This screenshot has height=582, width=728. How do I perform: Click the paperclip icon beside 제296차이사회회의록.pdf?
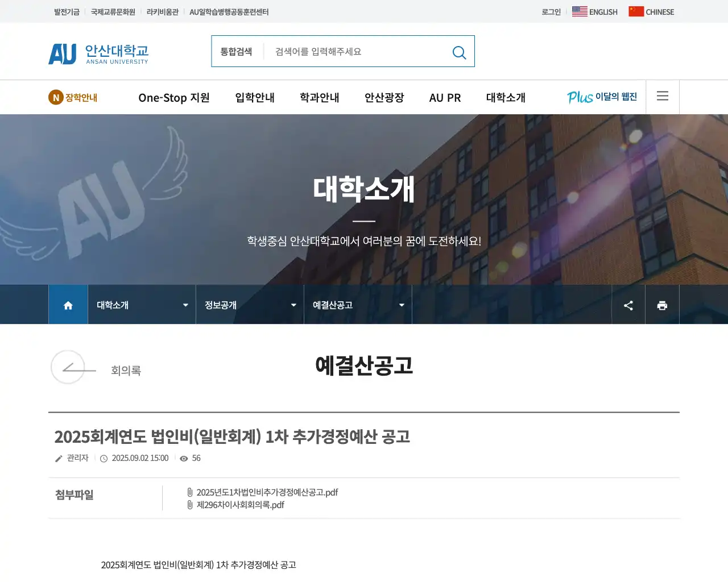point(189,505)
